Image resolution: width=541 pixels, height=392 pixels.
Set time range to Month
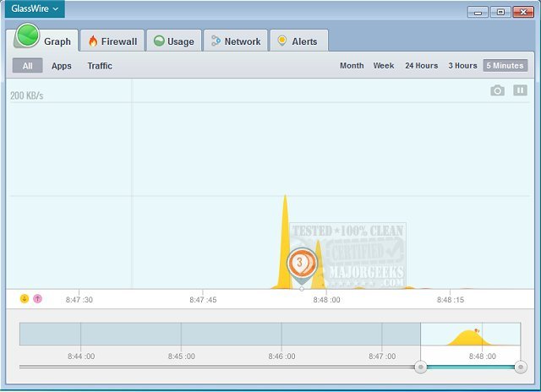click(352, 66)
